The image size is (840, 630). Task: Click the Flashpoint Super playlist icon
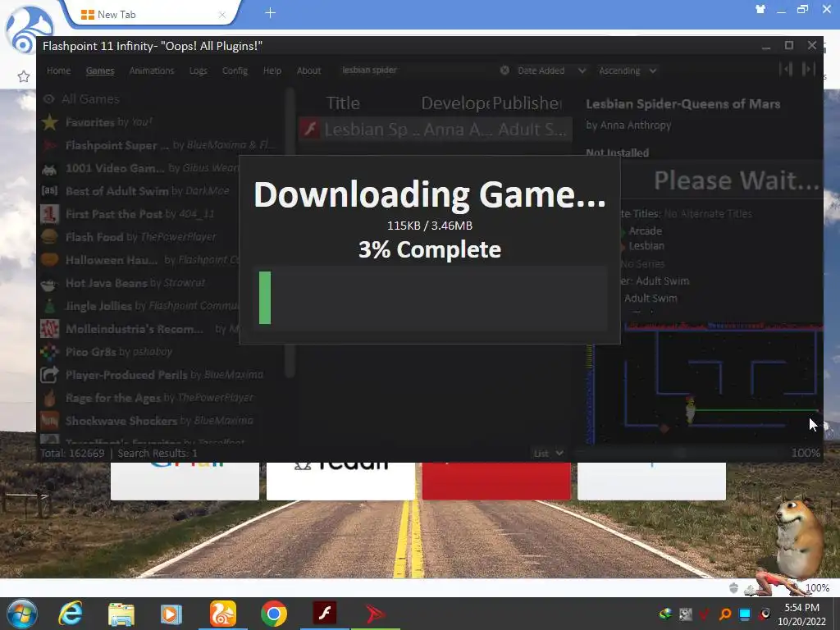[49, 145]
